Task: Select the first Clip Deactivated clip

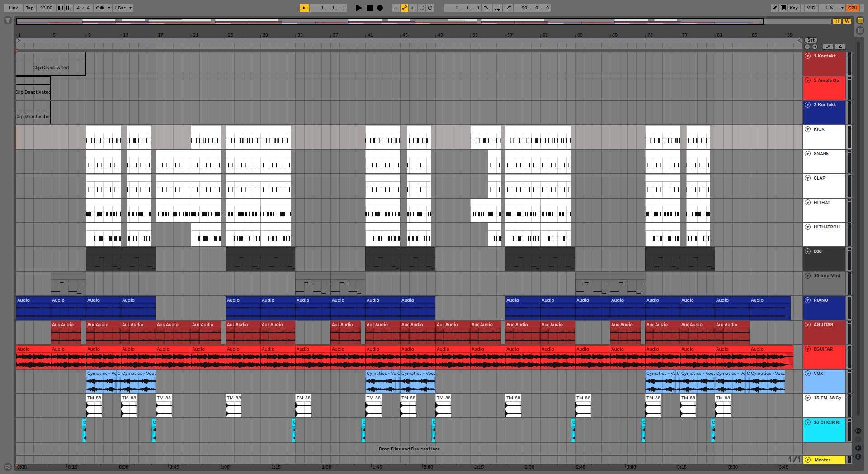Action: pos(51,64)
